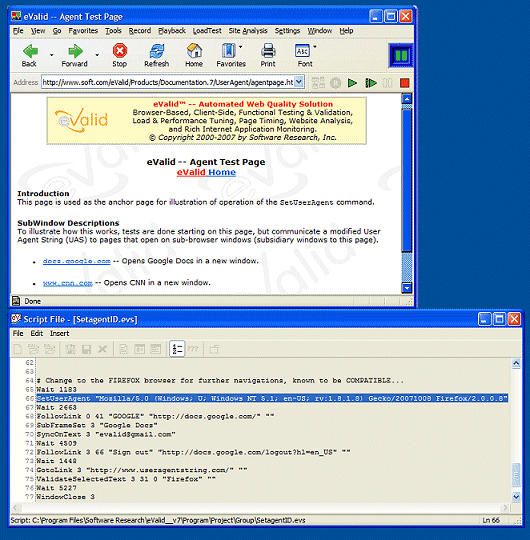Click script line 75 ValidateSelectedText Firefox
530x540 pixels.
(x=126, y=479)
